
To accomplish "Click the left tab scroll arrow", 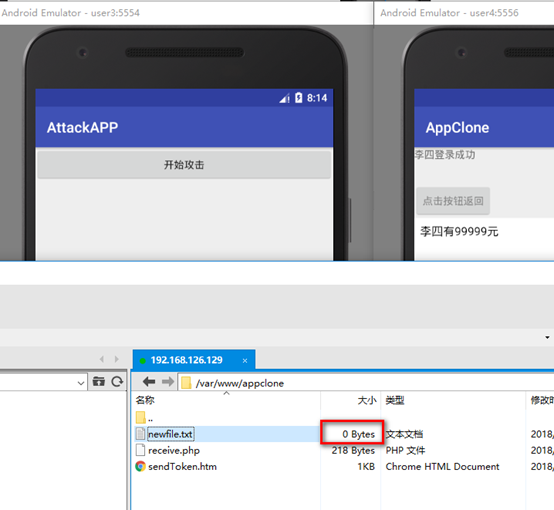I will coord(102,359).
